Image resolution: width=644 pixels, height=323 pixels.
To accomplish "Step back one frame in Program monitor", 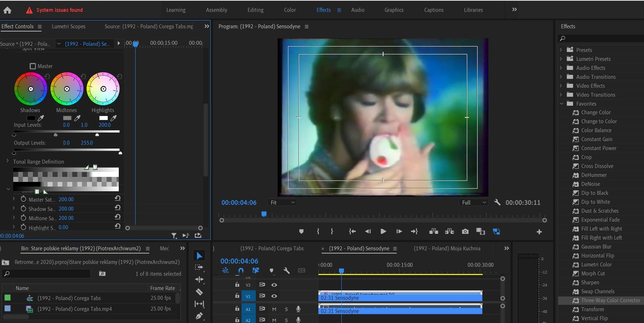I will click(x=368, y=231).
